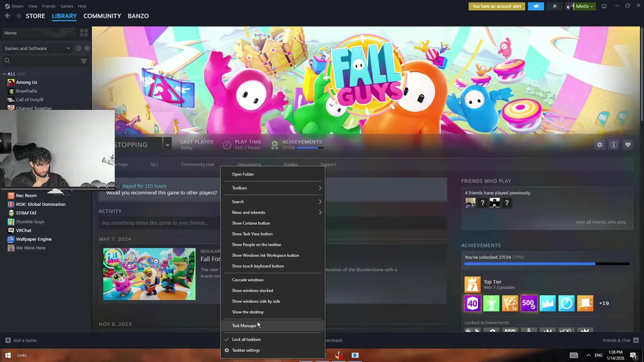Select Show windows side by side
The width and height of the screenshot is (644, 362).
click(x=273, y=301)
